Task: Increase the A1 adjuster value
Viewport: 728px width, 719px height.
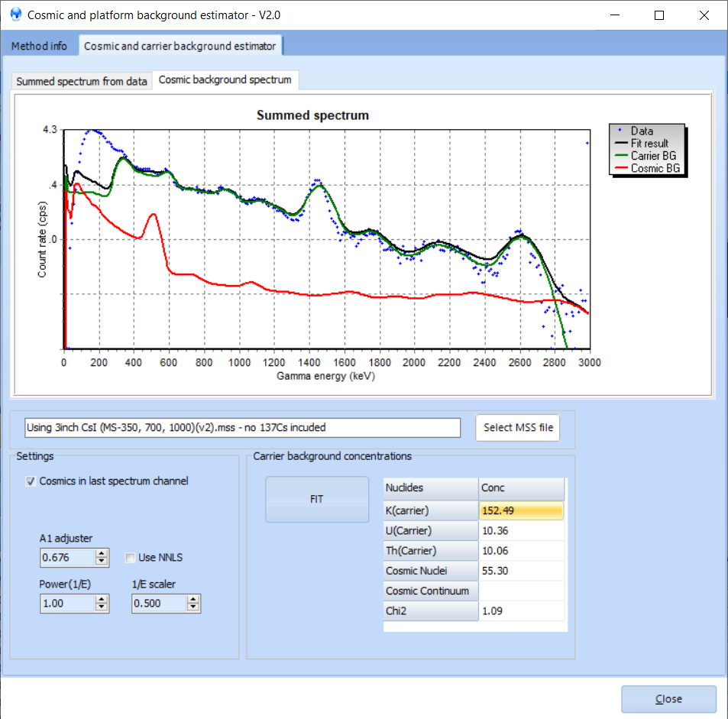Action: tap(102, 554)
